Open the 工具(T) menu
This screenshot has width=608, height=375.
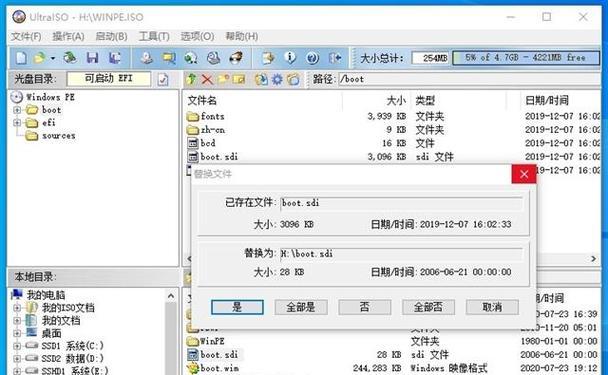click(x=154, y=36)
